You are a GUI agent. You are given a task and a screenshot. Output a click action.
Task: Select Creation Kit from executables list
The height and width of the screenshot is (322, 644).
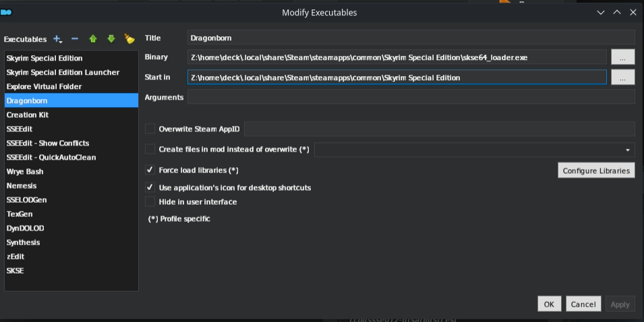28,115
